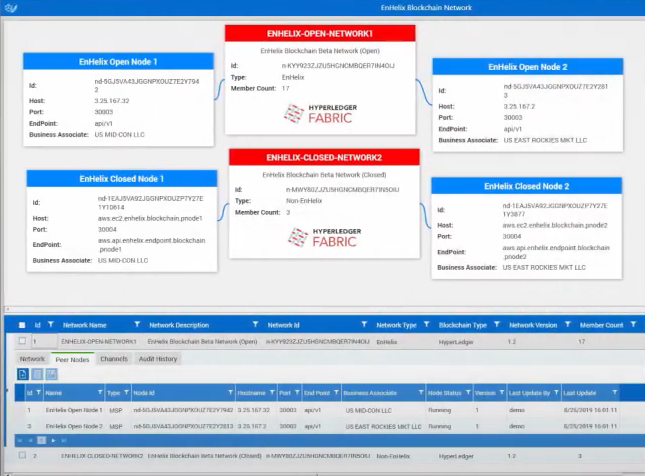Go to next page in peer nodes pager
The height and width of the screenshot is (476, 645).
51,440
